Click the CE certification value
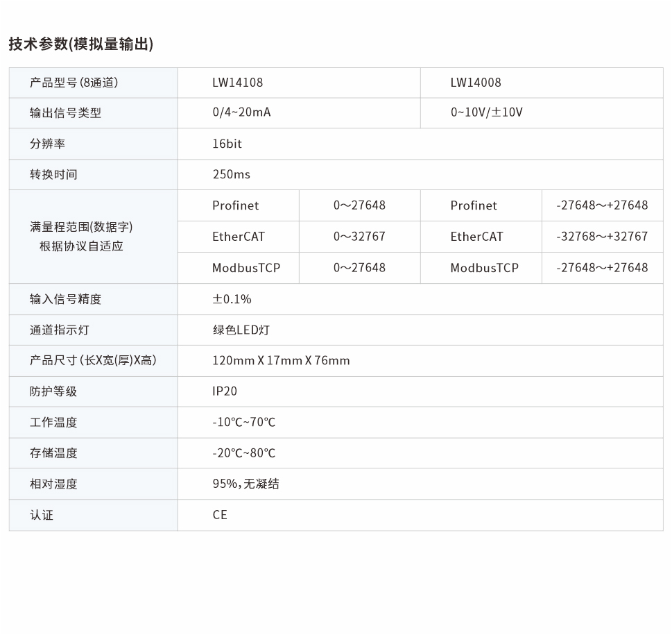This screenshot has height=635, width=672. [220, 515]
